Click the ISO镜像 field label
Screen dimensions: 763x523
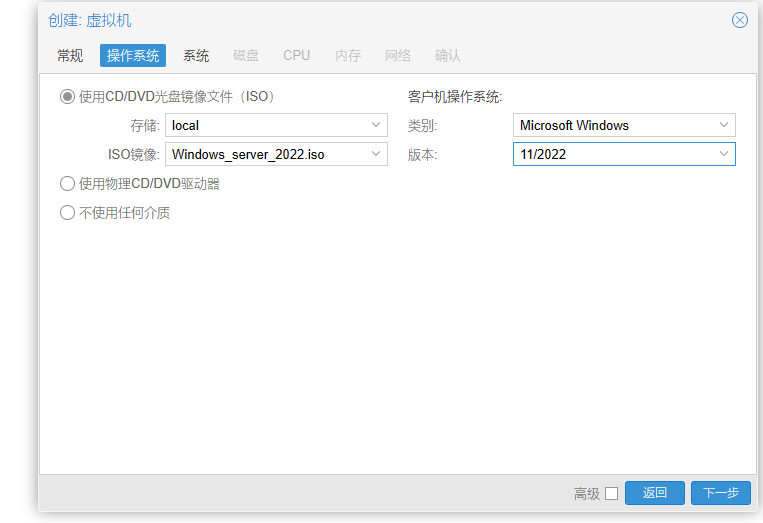(x=133, y=155)
